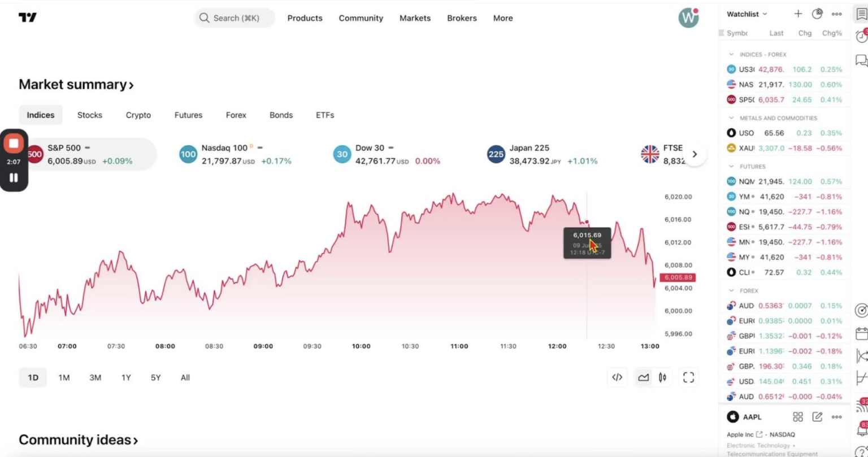Screen dimensions: 868x457
Task: Open the calendar icon in the right sidebar
Action: [861, 333]
